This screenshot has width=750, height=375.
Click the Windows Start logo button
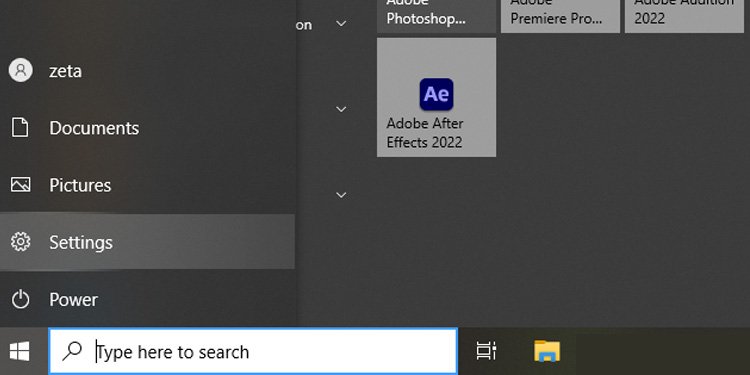(x=20, y=352)
